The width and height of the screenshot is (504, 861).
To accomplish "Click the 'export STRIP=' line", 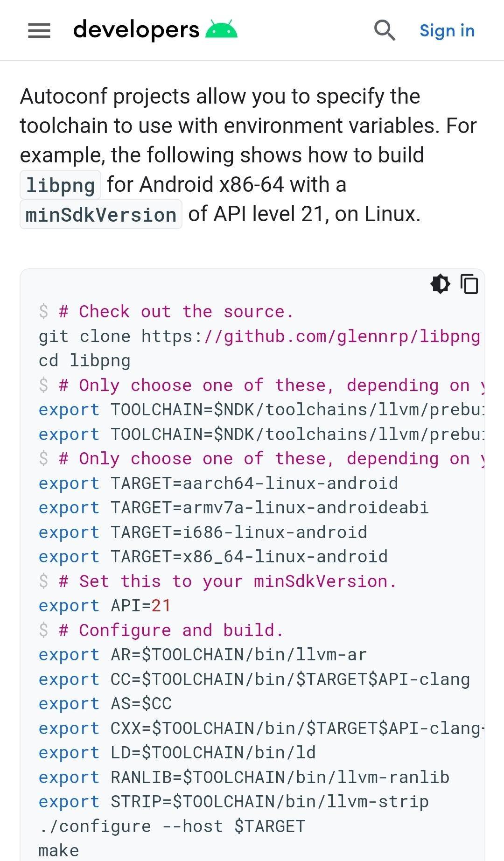I will [234, 802].
